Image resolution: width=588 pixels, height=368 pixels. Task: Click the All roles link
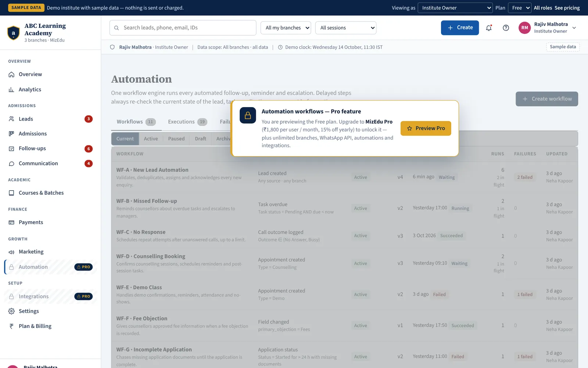coord(543,8)
